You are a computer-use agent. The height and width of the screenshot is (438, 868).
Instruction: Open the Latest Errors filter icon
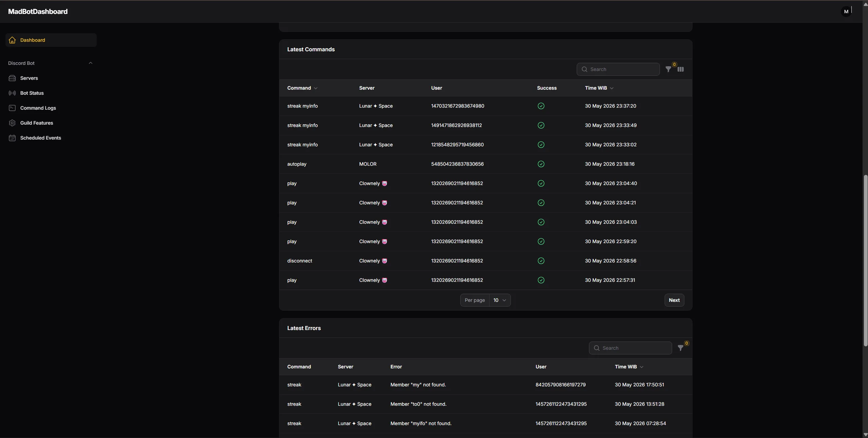click(680, 348)
